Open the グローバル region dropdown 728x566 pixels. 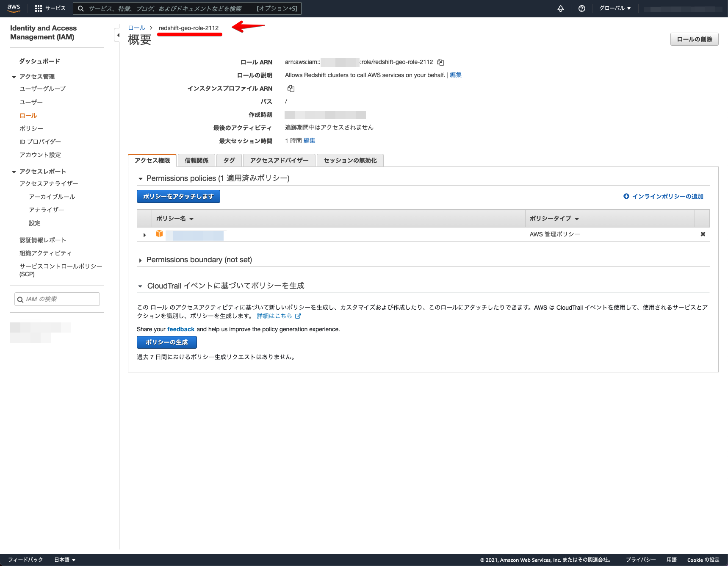pyautogui.click(x=615, y=8)
